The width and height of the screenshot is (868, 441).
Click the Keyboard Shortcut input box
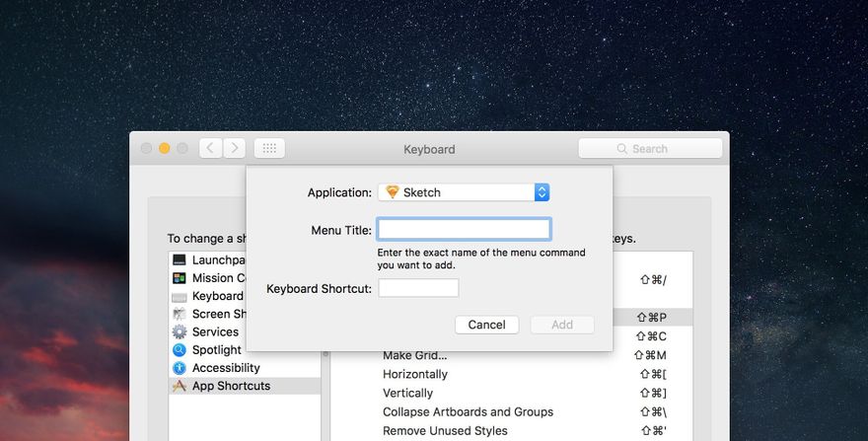418,288
